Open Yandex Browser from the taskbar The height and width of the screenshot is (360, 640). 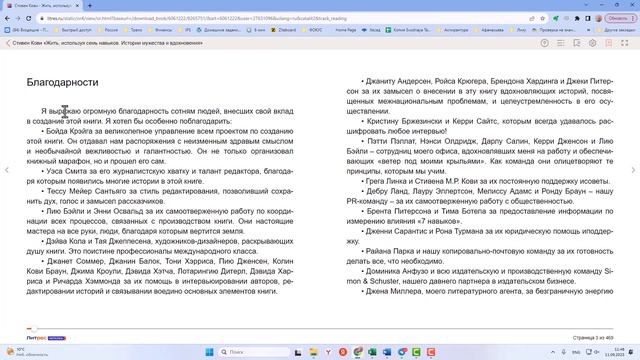click(x=328, y=352)
